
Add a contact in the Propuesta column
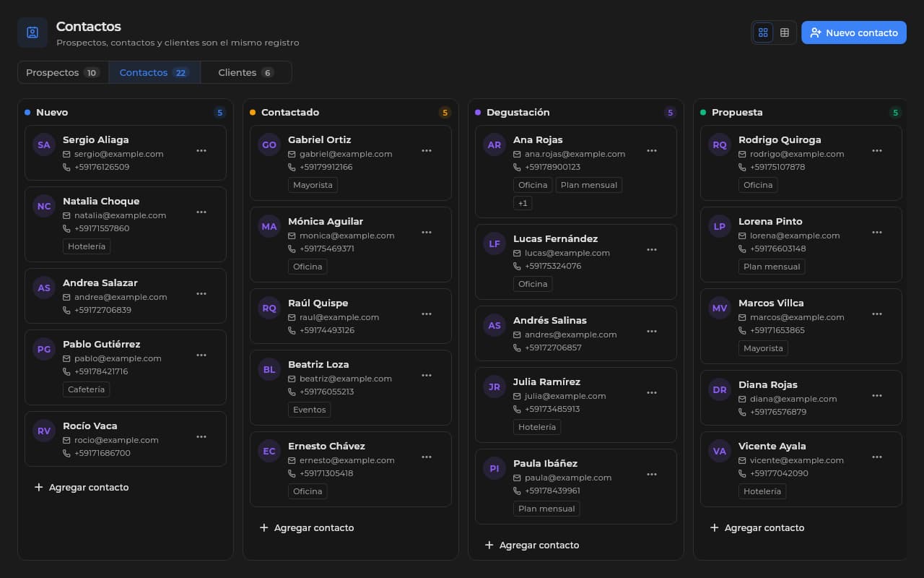tap(757, 527)
